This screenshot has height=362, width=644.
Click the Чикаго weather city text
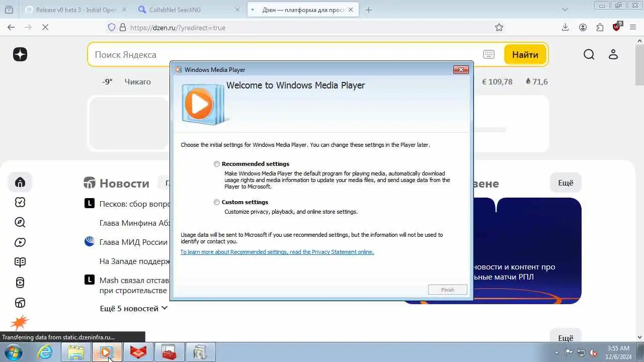137,81
